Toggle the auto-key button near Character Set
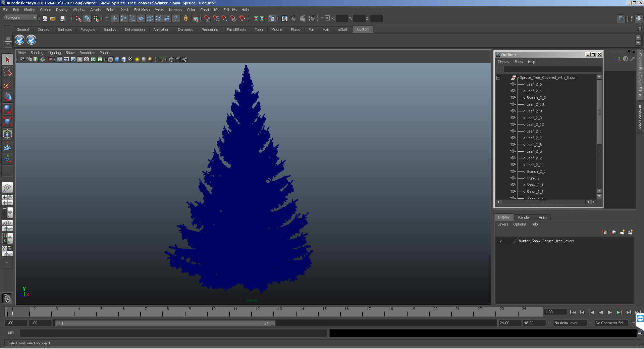This screenshot has width=644, height=349. click(x=632, y=323)
